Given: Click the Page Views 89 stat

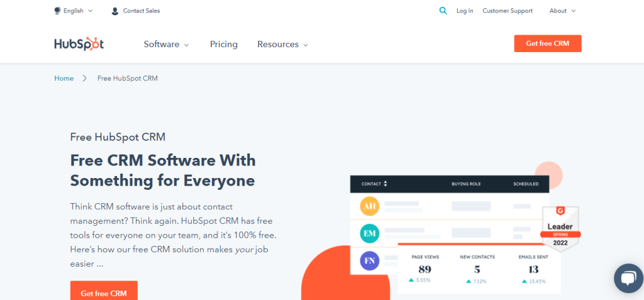Looking at the screenshot, I should (x=425, y=269).
